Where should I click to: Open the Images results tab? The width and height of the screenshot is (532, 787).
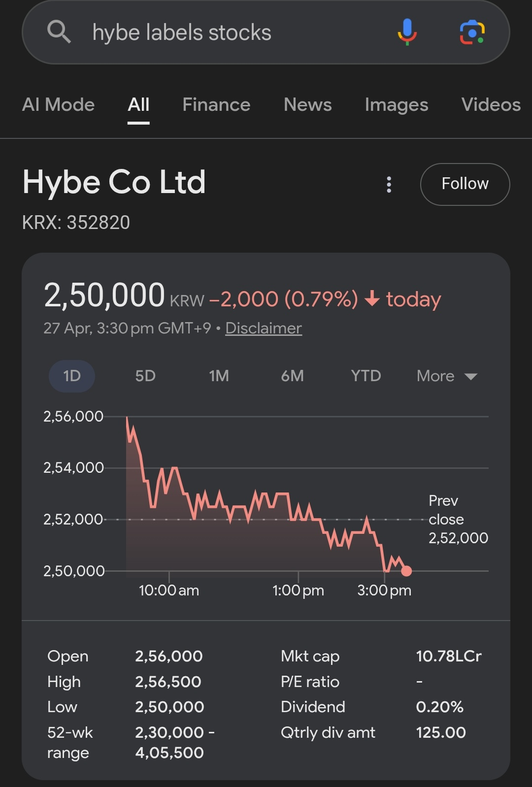pyautogui.click(x=397, y=105)
